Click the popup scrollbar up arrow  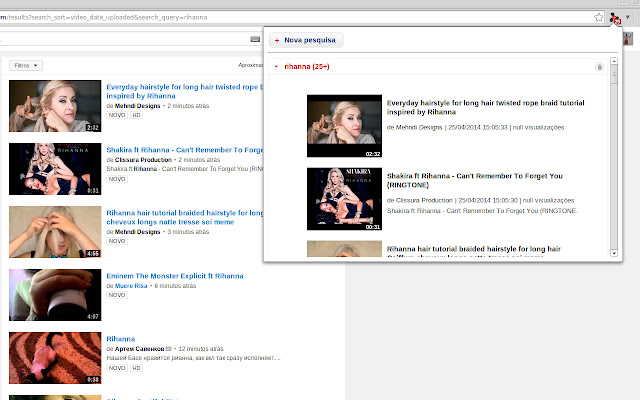(x=614, y=61)
